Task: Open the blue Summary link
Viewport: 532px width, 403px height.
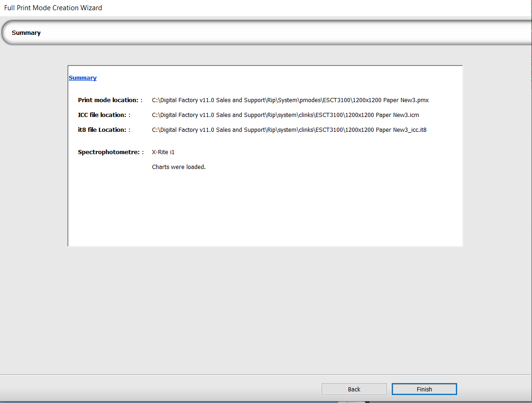Action: pos(82,78)
